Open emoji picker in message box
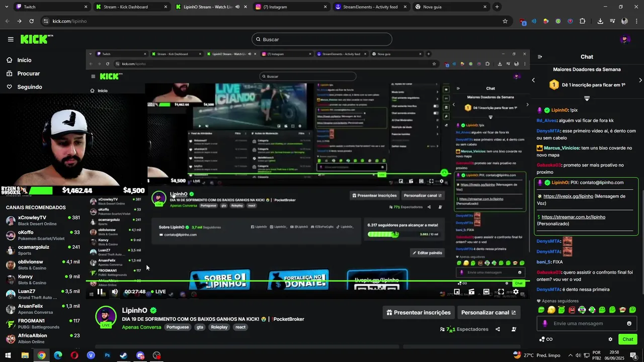The width and height of the screenshot is (644, 362). (629, 323)
